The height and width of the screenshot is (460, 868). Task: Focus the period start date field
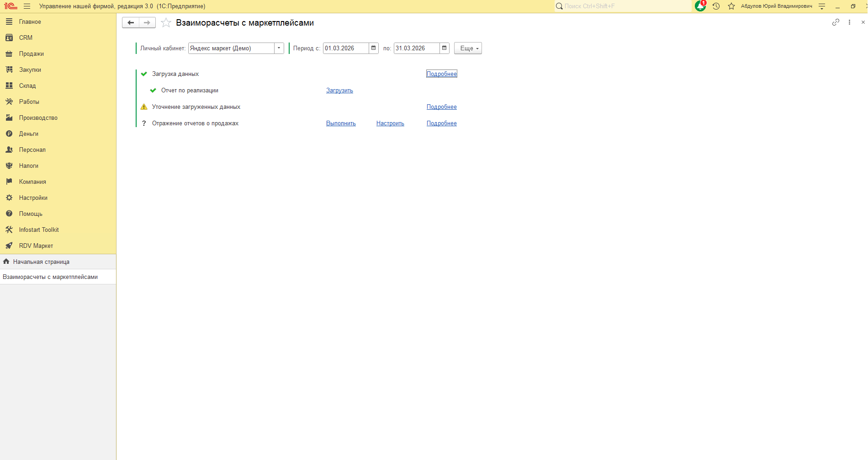[346, 48]
